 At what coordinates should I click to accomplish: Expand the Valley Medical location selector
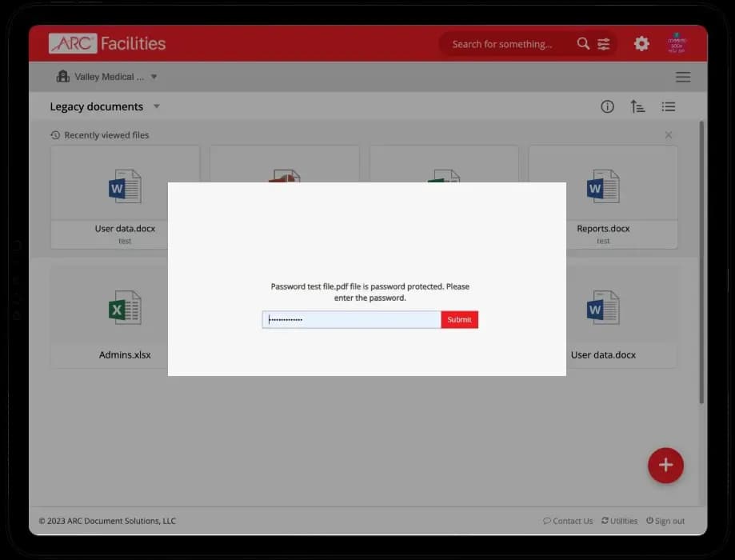pyautogui.click(x=153, y=76)
